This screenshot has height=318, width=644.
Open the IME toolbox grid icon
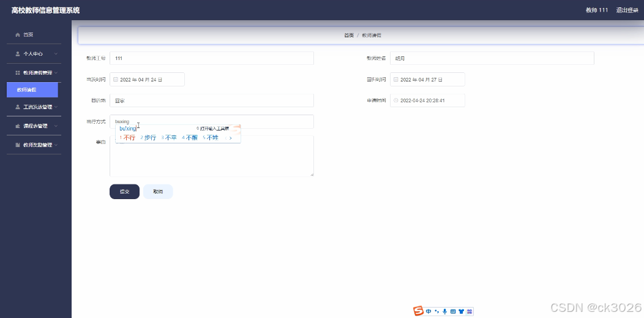[470, 311]
